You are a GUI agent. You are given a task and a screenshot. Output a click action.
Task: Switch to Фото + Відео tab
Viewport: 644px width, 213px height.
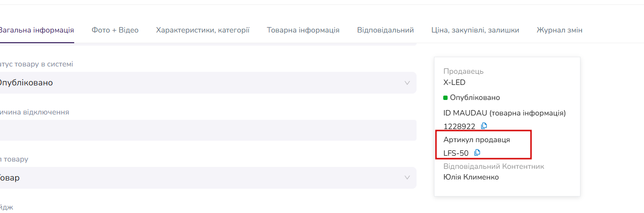(x=115, y=30)
